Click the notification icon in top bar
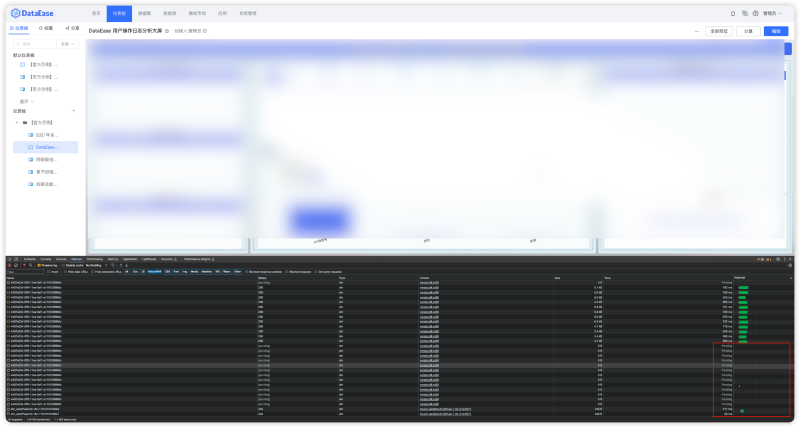Image resolution: width=800 pixels, height=428 pixels. 733,13
